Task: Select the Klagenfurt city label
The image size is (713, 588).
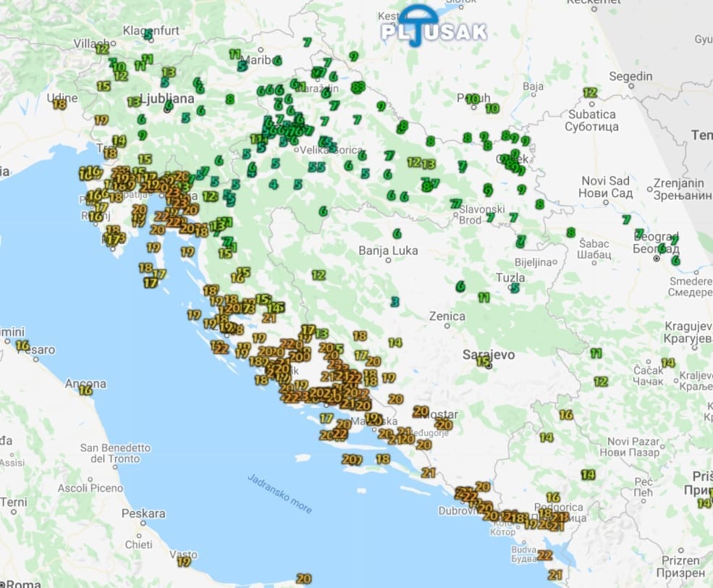Action: click(151, 30)
